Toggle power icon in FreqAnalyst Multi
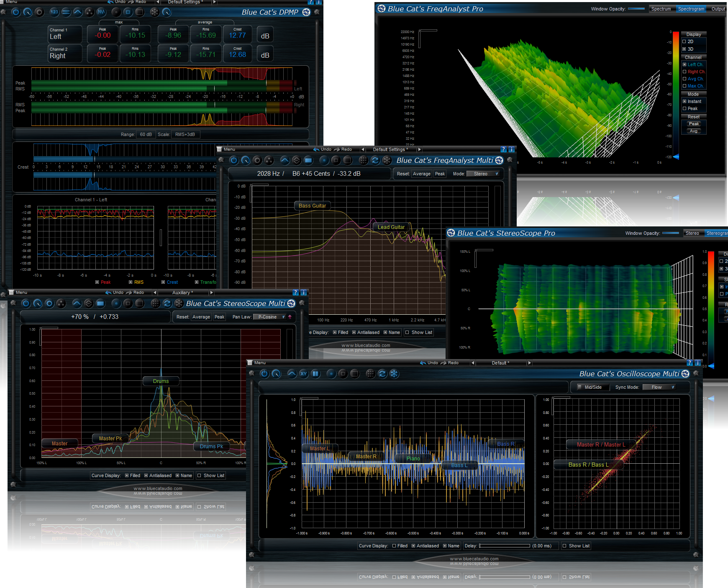The height and width of the screenshot is (588, 728). coord(234,160)
